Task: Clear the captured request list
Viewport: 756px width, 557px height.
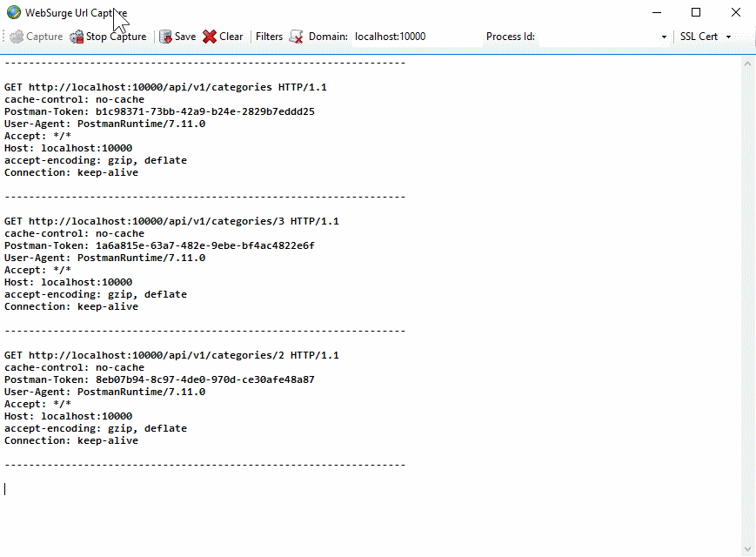Action: coord(223,37)
